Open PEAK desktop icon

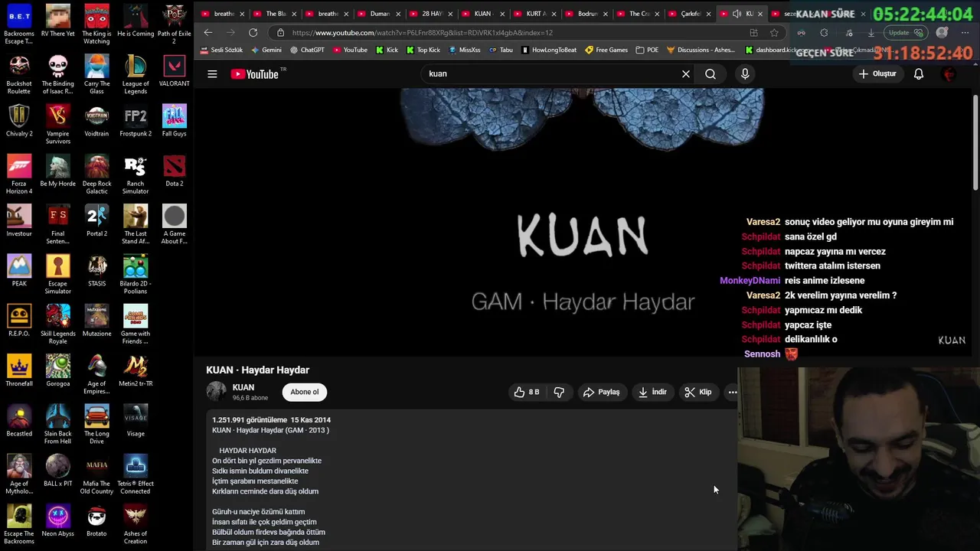19,271
